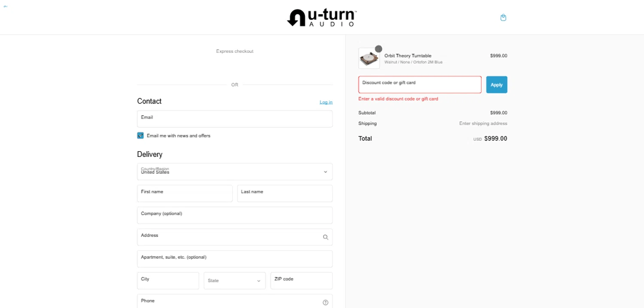Click the address search magnifier icon
Viewport: 644px width, 308px height.
click(x=325, y=237)
